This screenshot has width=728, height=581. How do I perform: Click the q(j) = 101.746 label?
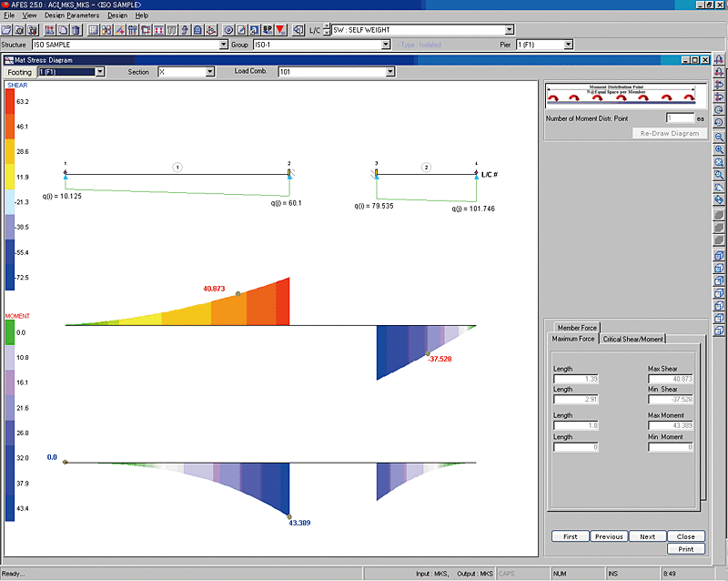point(473,209)
